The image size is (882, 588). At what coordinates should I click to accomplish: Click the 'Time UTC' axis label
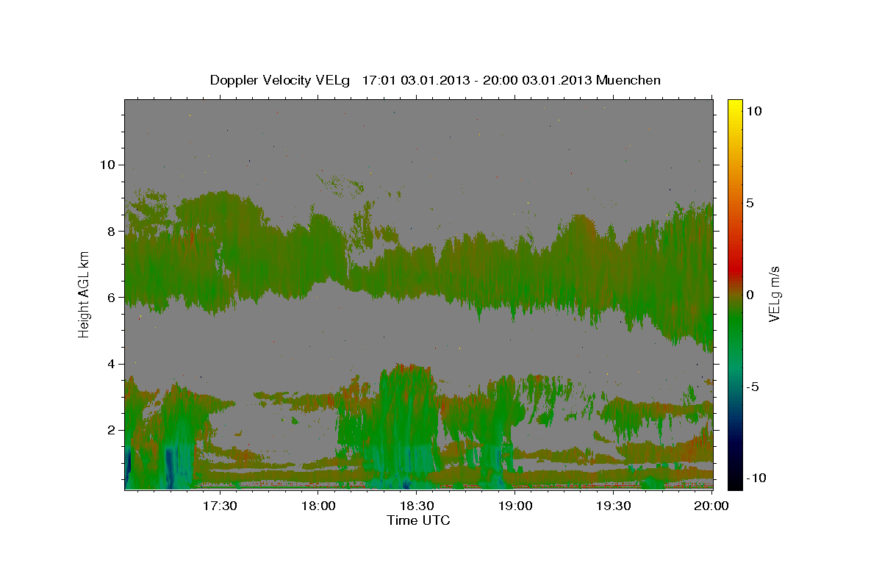pyautogui.click(x=418, y=520)
